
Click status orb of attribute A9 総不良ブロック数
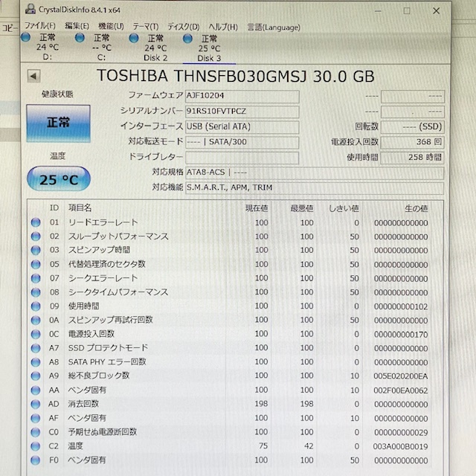[x=36, y=376]
